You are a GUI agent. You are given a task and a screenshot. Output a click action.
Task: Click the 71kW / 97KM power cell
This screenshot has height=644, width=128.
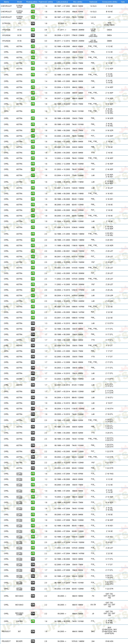[78, 474]
